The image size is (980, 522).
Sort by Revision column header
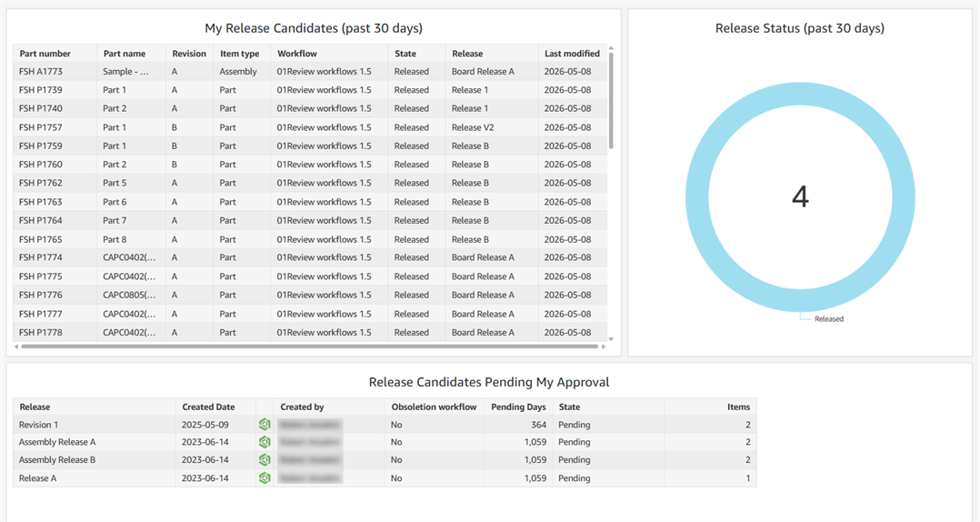[x=189, y=54]
